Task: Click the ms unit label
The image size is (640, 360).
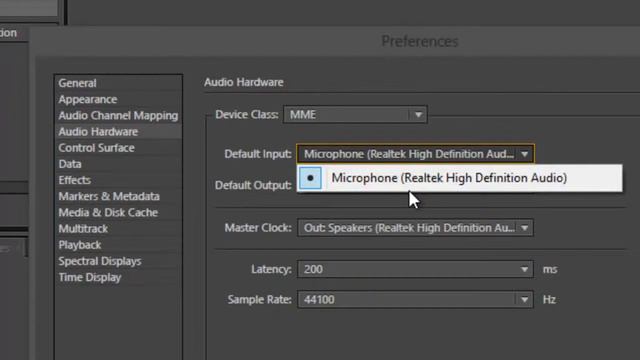Action: point(550,269)
